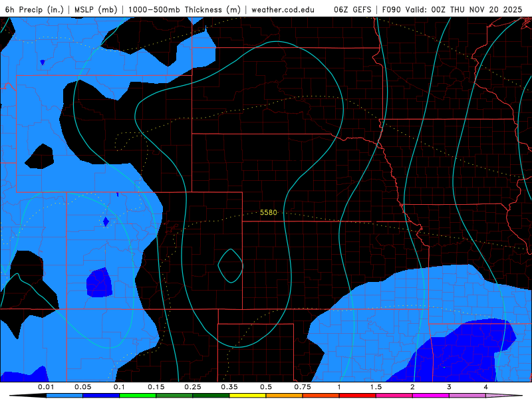
Task: Select the hot pink 1.5 legend swatch
Action: tap(394, 396)
